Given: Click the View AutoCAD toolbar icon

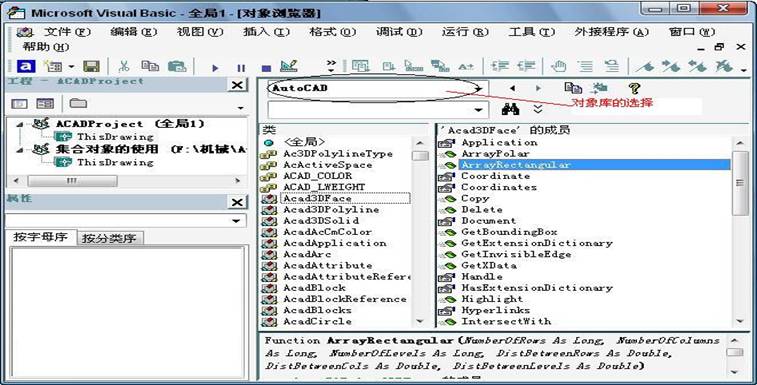Looking at the screenshot, I should (26, 66).
